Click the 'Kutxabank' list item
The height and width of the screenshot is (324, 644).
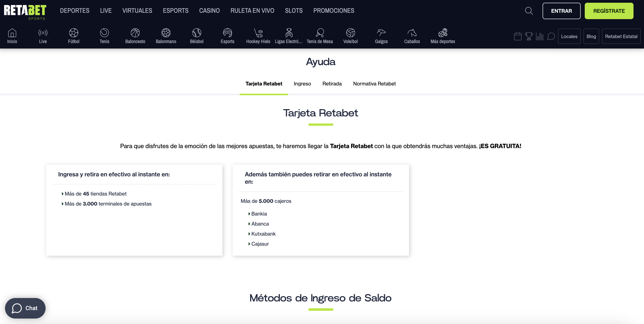263,234
